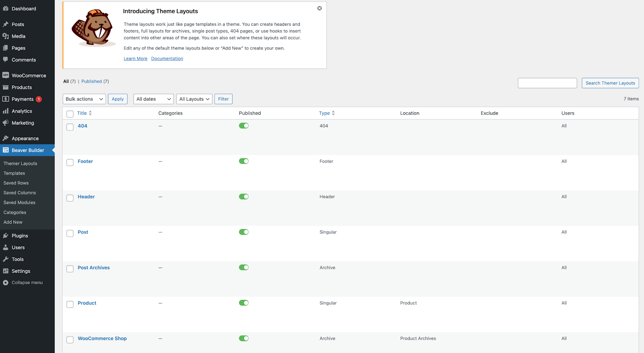Select the Footer layout checkbox

tap(70, 162)
